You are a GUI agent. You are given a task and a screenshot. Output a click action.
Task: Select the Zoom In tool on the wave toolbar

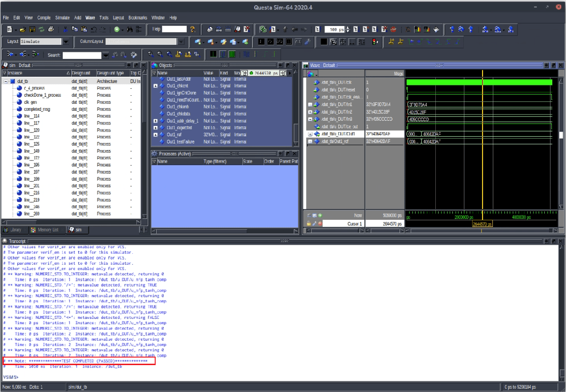(150, 54)
